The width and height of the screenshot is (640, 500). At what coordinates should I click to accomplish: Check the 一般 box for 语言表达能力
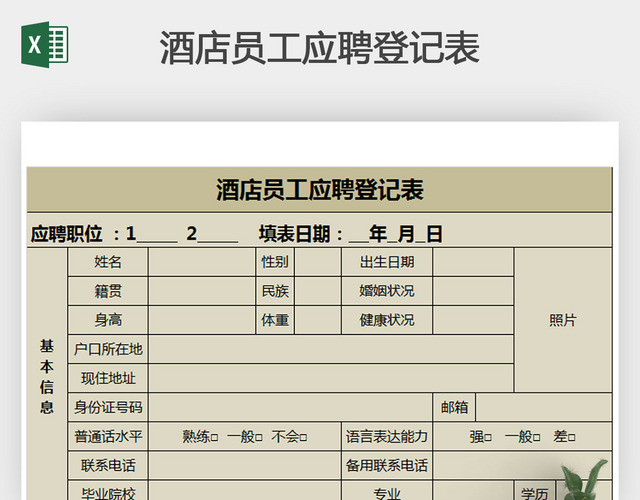(x=537, y=438)
